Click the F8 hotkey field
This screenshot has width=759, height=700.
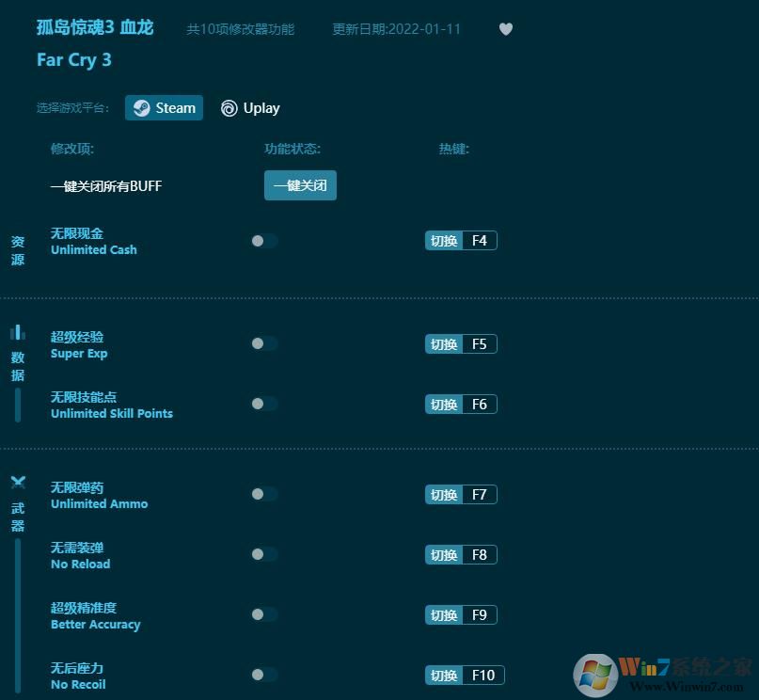pos(480,555)
